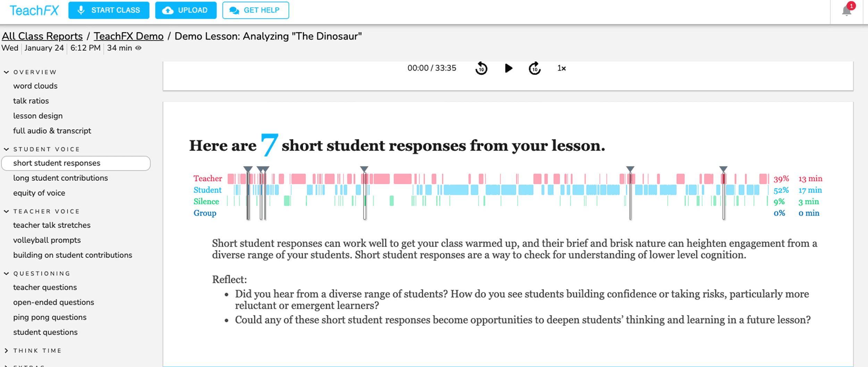Collapse the Overview section
The image size is (868, 367).
click(x=6, y=72)
